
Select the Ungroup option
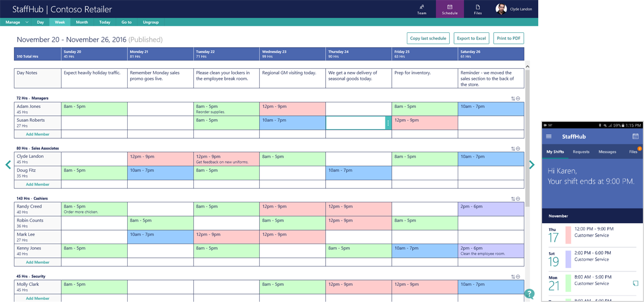pyautogui.click(x=151, y=22)
